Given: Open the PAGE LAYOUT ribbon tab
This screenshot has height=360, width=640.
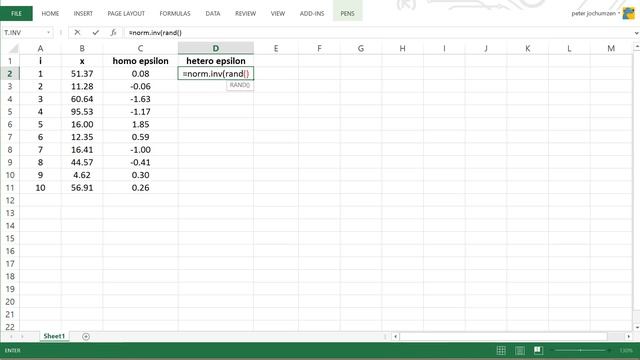Looking at the screenshot, I should tap(126, 13).
